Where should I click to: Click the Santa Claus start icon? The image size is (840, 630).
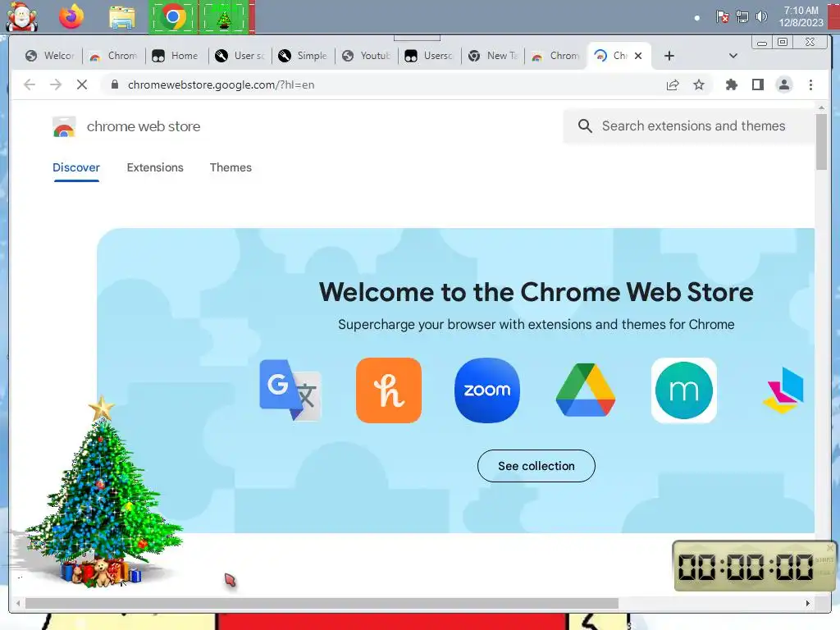(21, 16)
